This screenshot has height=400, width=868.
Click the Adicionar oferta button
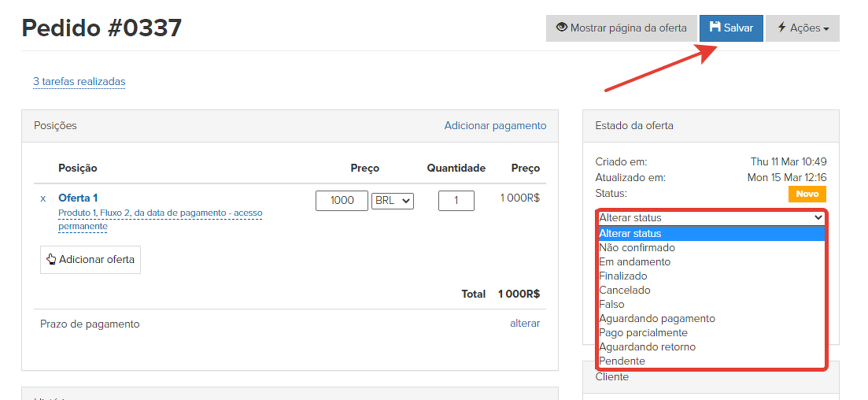tap(90, 259)
